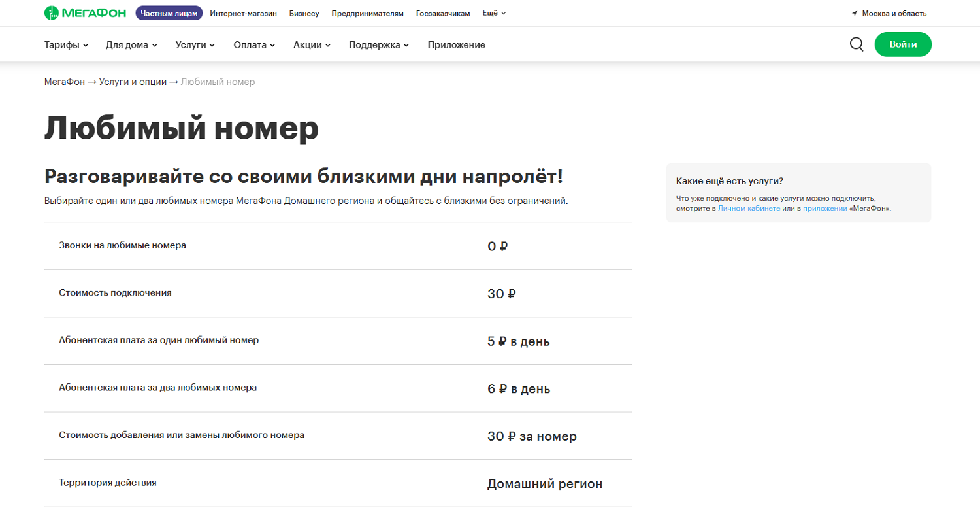Click the 5 ₽ в день value
Screen dimensions: 980x514
click(x=519, y=341)
